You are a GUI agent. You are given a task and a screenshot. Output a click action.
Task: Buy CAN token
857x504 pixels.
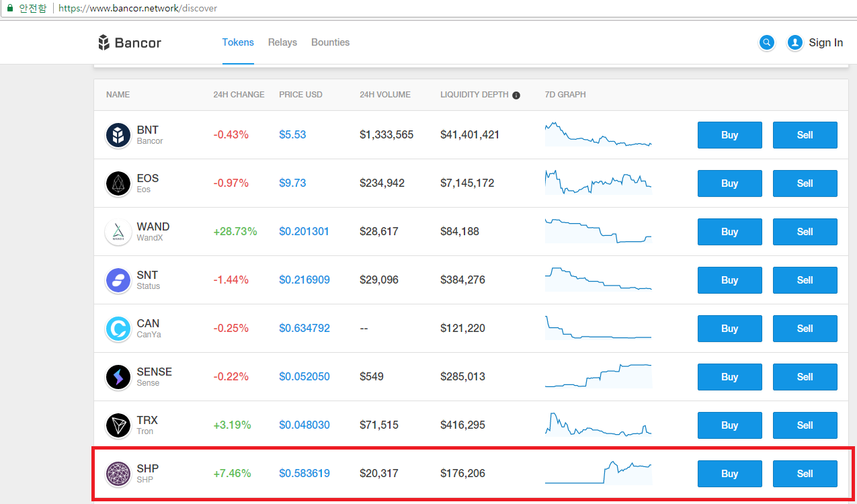(x=730, y=329)
